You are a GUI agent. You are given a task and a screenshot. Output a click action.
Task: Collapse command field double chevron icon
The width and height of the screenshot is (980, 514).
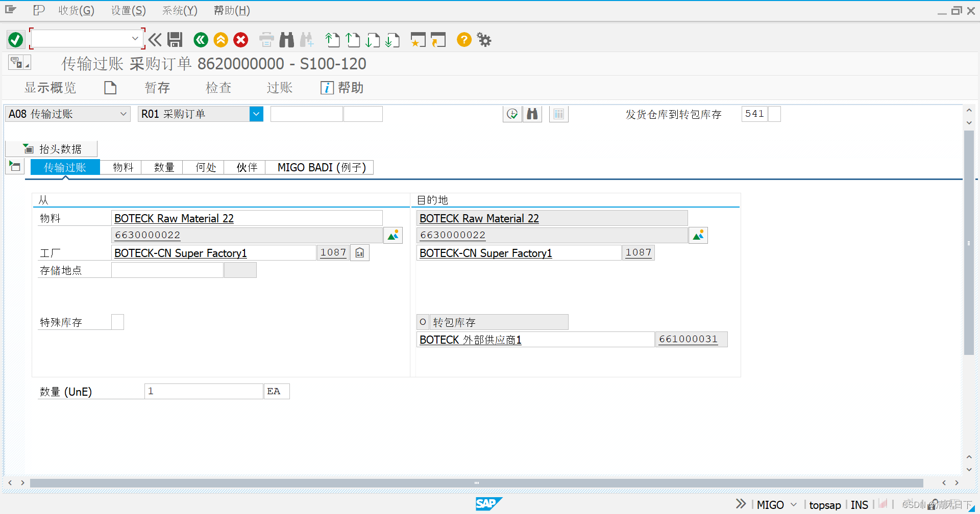[155, 39]
